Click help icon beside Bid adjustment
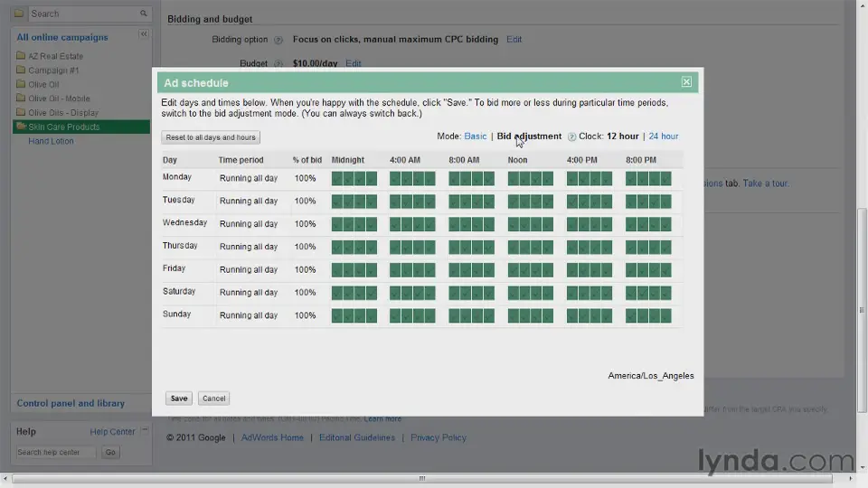Image resolution: width=868 pixels, height=488 pixels. point(571,137)
